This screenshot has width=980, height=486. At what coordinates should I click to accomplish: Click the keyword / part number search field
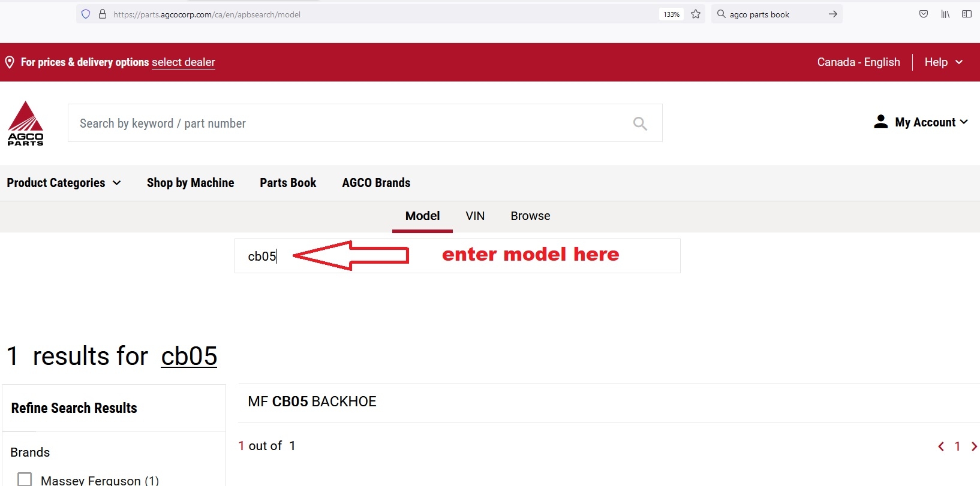[x=348, y=123]
